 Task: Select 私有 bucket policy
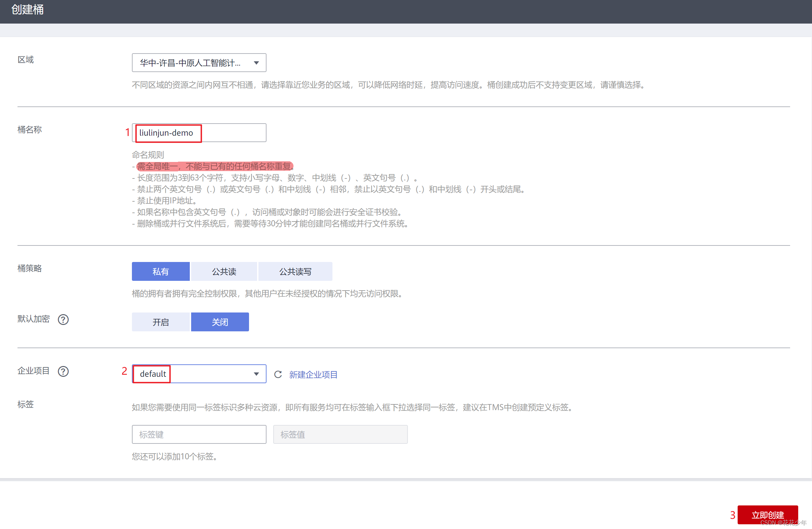tap(161, 272)
